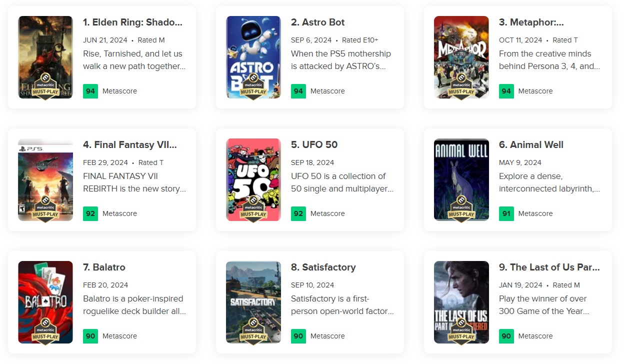The image size is (627, 364).
Task: Open the Balatro title link
Action: point(104,267)
